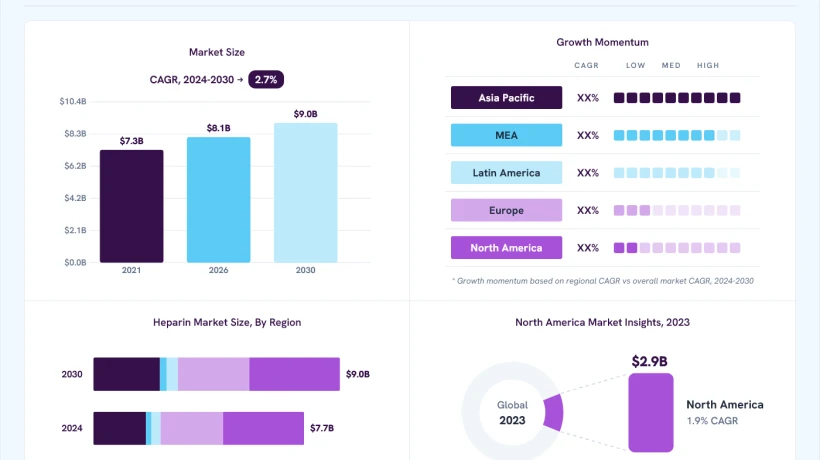Image resolution: width=820 pixels, height=460 pixels.
Task: Select the Latin America region label
Action: tap(506, 173)
